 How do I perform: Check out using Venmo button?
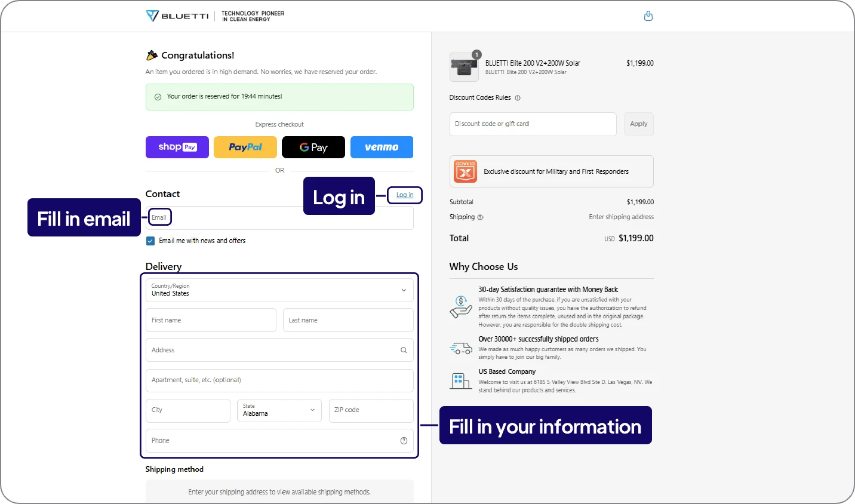coord(382,147)
